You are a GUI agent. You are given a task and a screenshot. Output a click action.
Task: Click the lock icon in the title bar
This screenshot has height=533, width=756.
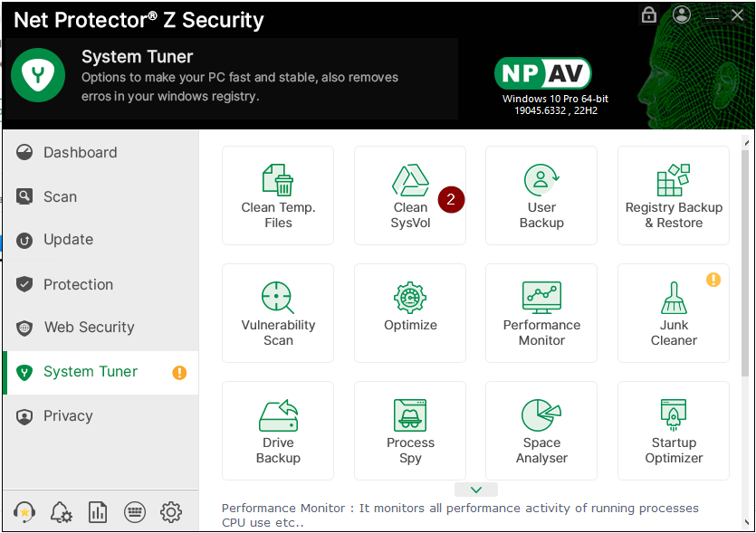[x=648, y=15]
